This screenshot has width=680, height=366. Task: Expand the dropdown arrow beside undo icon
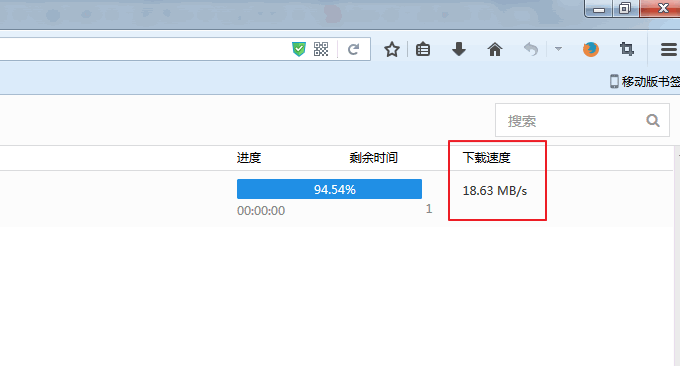559,49
